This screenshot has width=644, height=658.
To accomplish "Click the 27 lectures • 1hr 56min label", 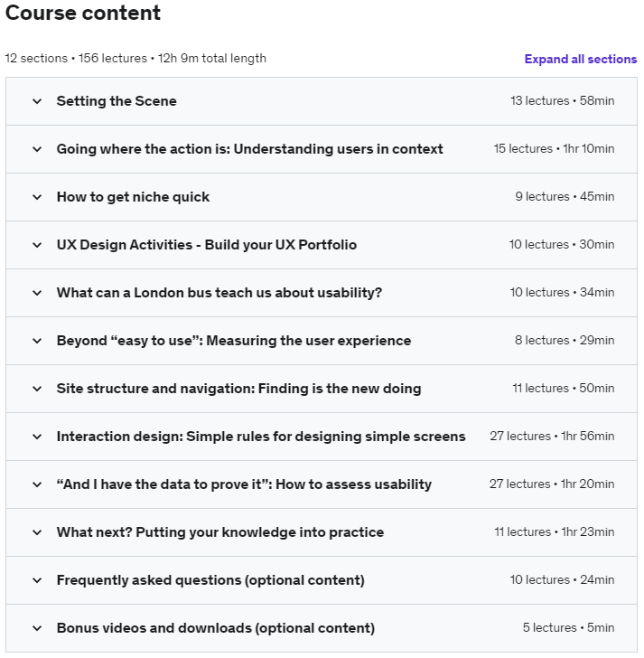I will pyautogui.click(x=552, y=437).
